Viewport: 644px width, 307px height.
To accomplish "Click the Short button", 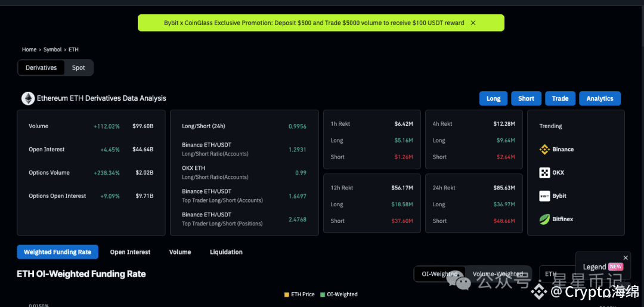I will (x=526, y=98).
